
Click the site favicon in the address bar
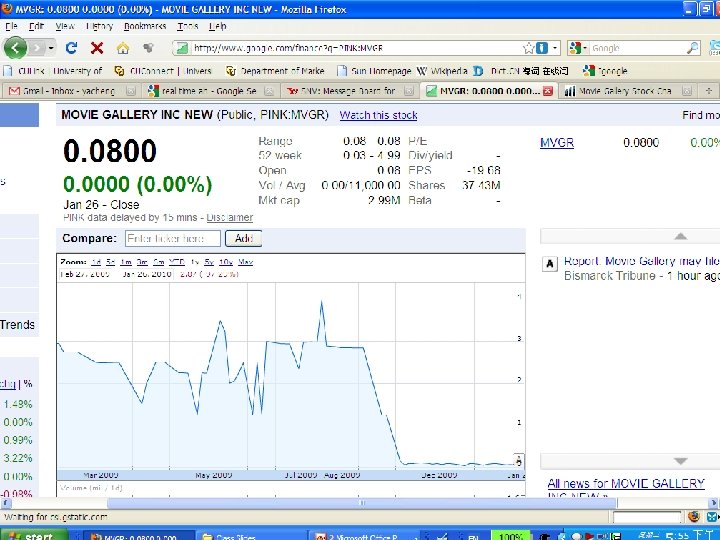point(182,48)
